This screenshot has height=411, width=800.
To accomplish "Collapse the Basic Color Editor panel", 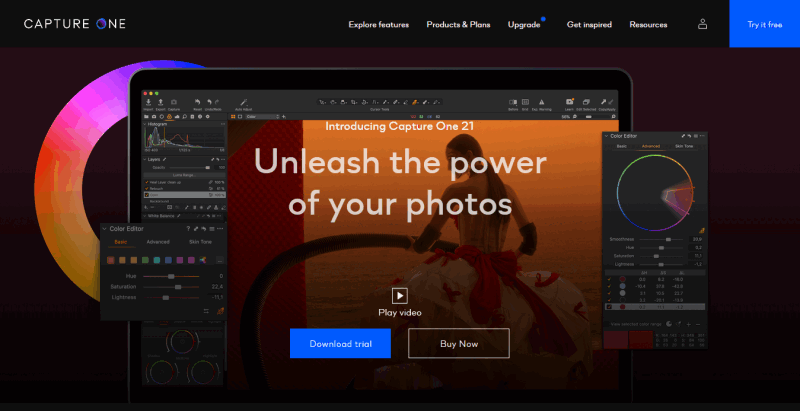I will point(105,229).
